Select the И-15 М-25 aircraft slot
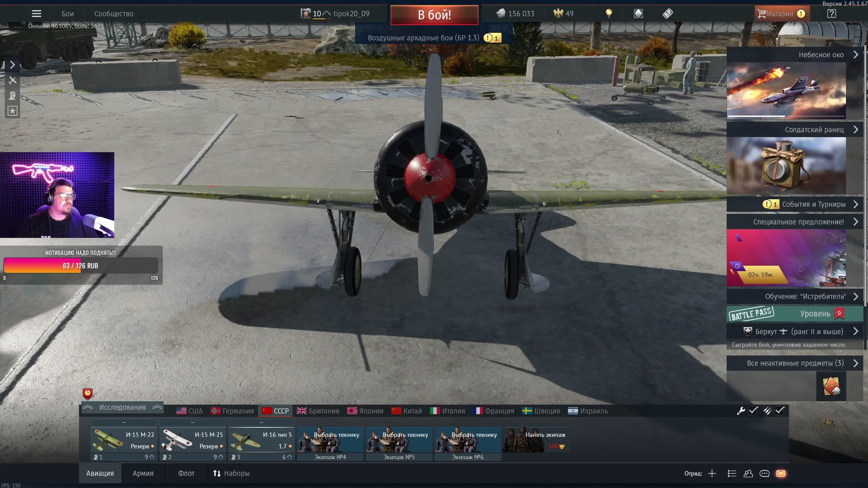This screenshot has height=488, width=868. point(193,440)
